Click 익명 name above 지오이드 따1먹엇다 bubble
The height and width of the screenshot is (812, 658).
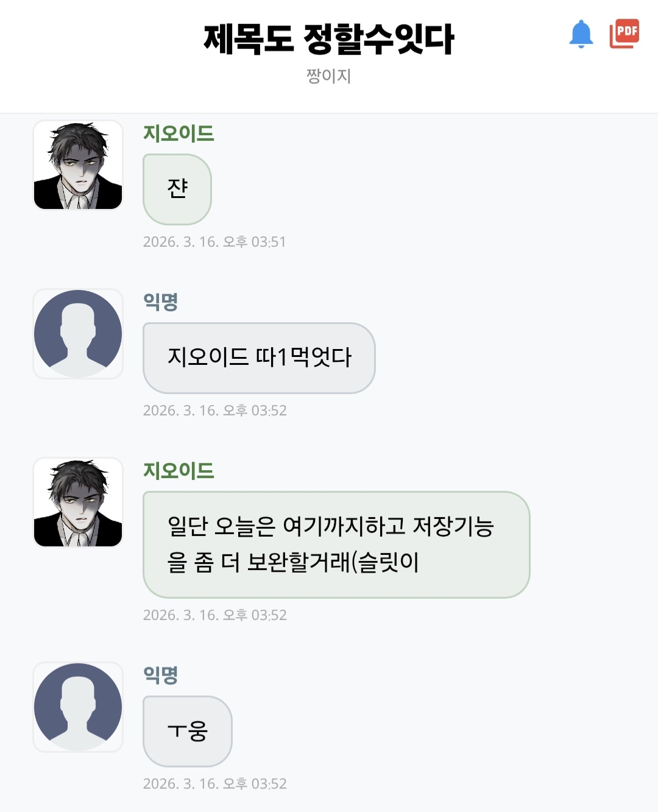click(x=161, y=302)
